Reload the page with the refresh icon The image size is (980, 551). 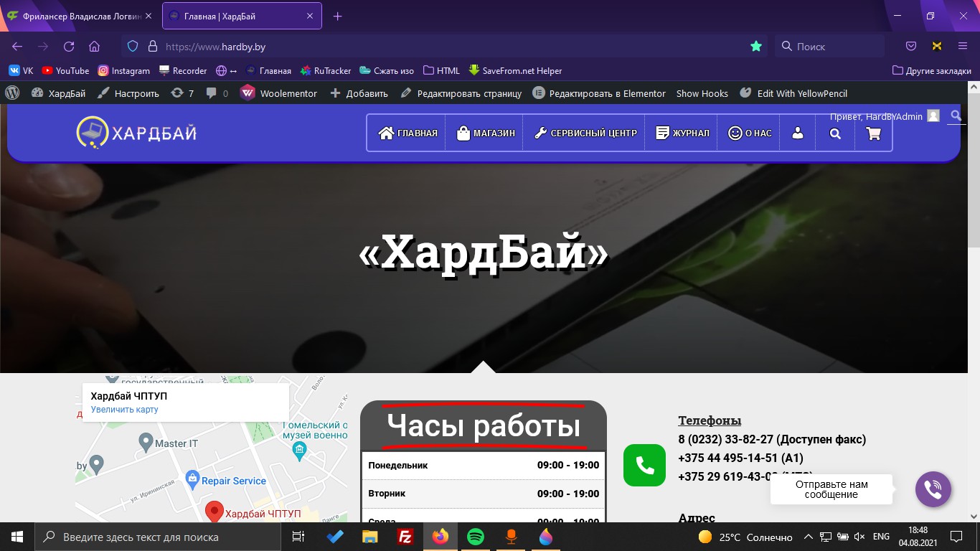tap(69, 47)
